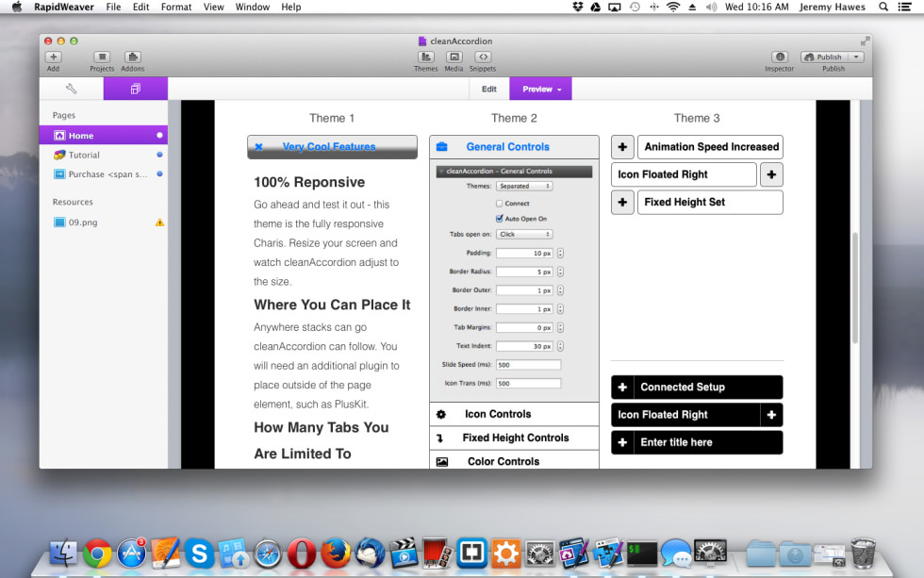
Task: Expand the black Connected Setup tab
Action: (697, 388)
